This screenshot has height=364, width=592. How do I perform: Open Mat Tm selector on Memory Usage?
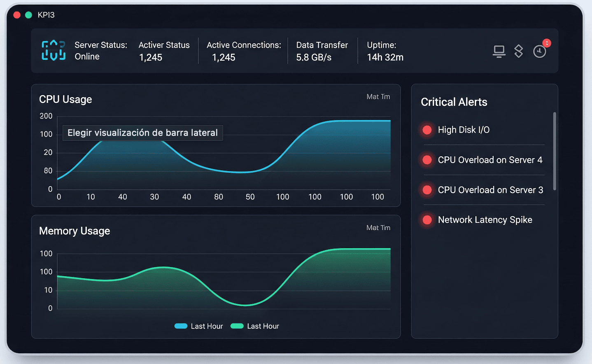(378, 228)
